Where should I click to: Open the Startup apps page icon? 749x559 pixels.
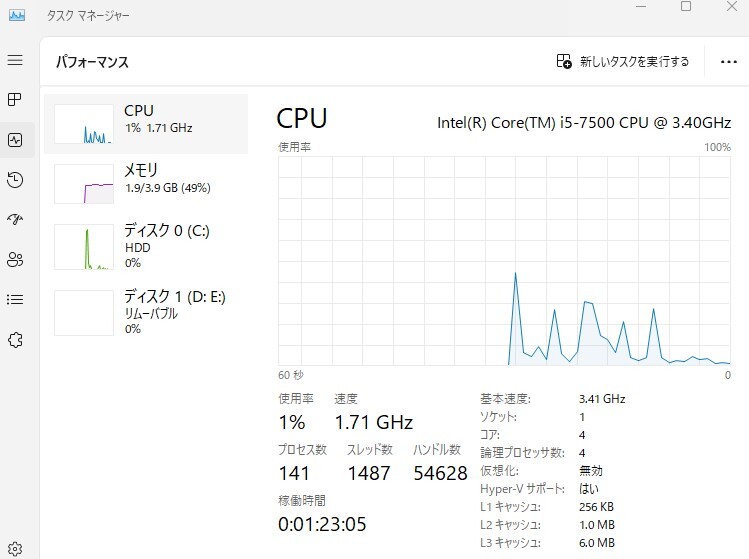click(x=15, y=219)
